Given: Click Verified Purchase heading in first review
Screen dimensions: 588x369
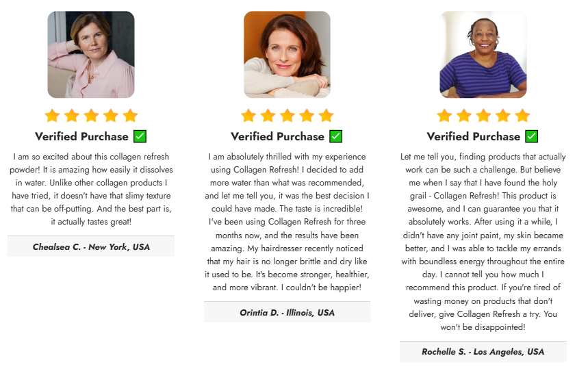Looking at the screenshot, I should click(x=81, y=136).
